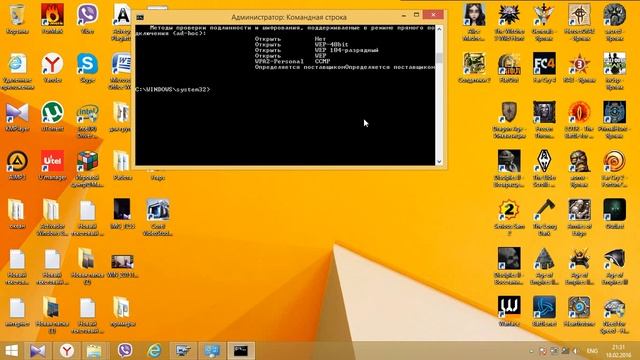Minimize the Command Prompt window
Image resolution: width=640 pixels, height=360 pixels.
(x=404, y=15)
